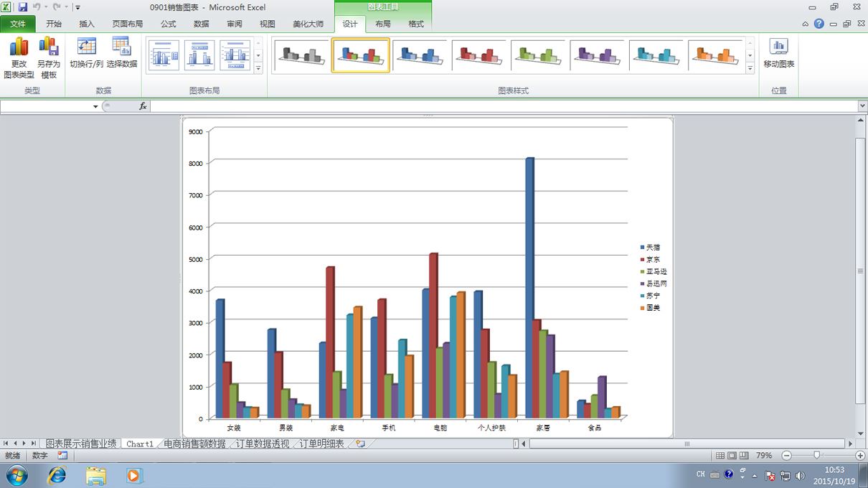This screenshot has width=868, height=488.
Task: Switch to the Home (开始) tab
Action: 54,24
